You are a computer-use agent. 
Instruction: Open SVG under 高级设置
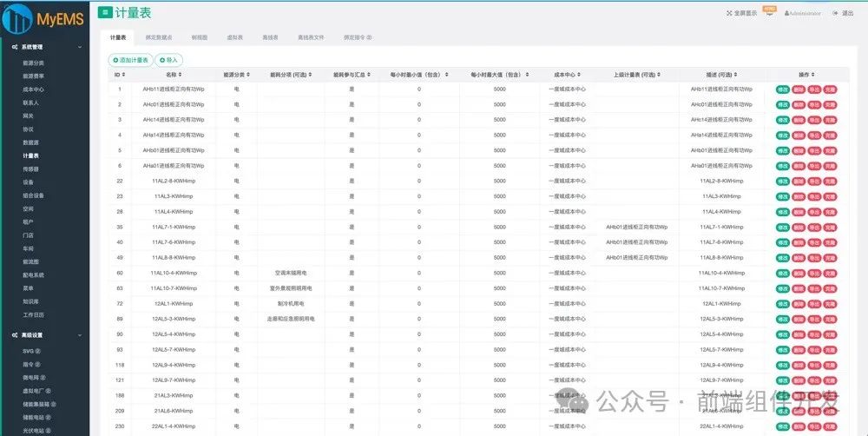pos(31,351)
